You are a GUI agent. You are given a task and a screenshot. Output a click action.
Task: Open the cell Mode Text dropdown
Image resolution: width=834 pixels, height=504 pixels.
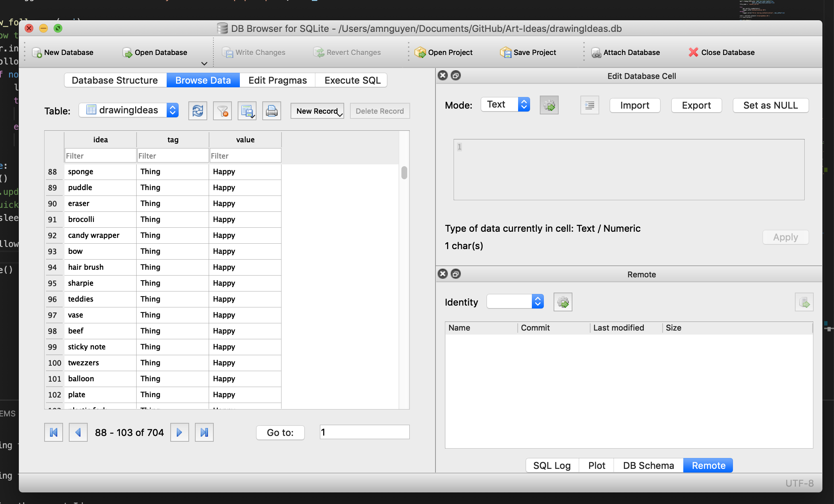coord(524,105)
